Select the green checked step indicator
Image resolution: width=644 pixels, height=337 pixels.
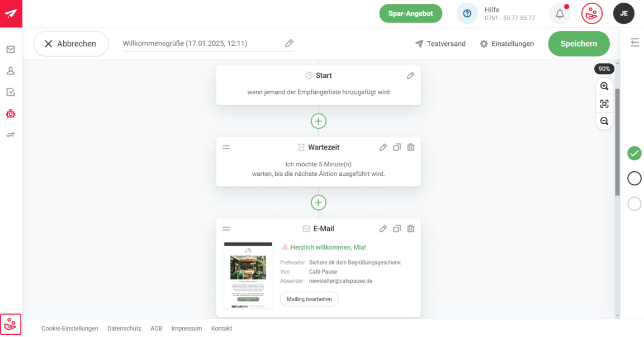click(x=634, y=153)
